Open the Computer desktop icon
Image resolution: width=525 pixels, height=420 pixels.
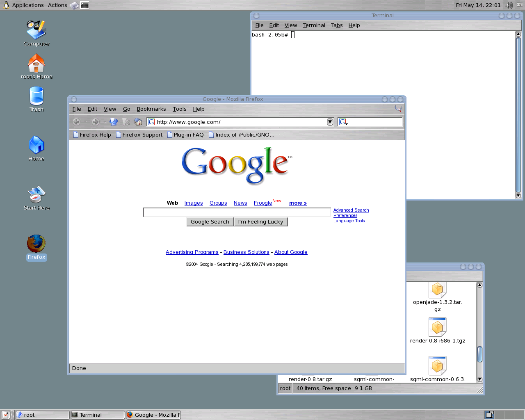tap(37, 33)
